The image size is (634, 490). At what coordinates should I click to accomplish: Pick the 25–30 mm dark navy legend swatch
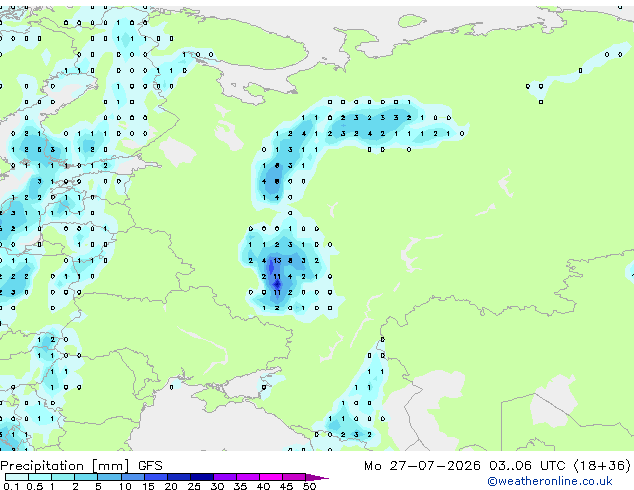coord(202,477)
